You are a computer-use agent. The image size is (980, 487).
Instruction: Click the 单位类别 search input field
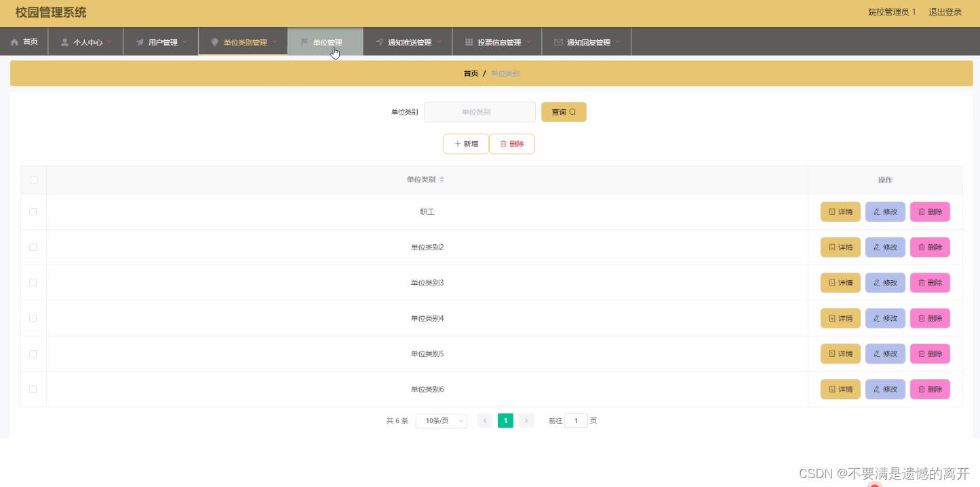[x=480, y=112]
